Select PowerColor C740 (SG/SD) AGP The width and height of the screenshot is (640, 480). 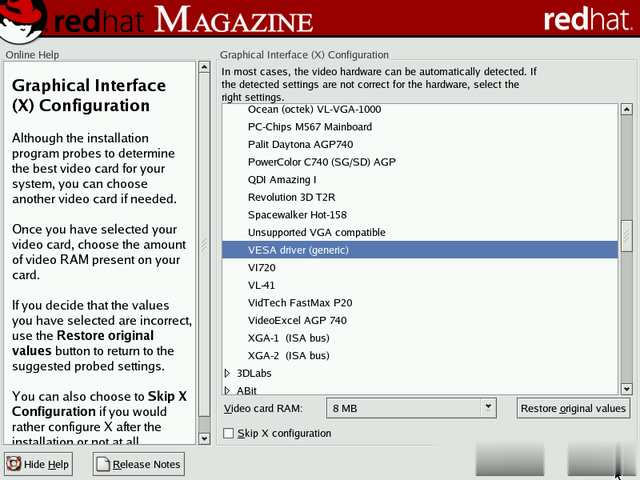point(420,162)
